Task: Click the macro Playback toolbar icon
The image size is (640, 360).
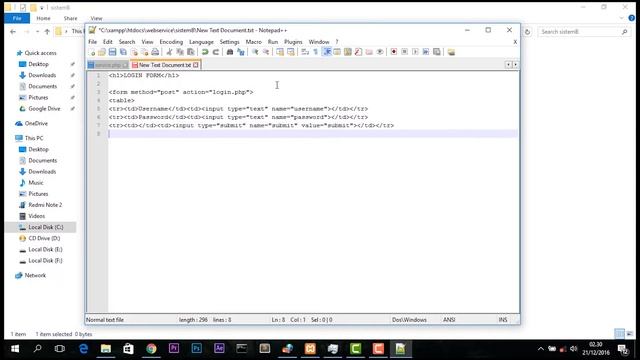Action: click(x=415, y=52)
